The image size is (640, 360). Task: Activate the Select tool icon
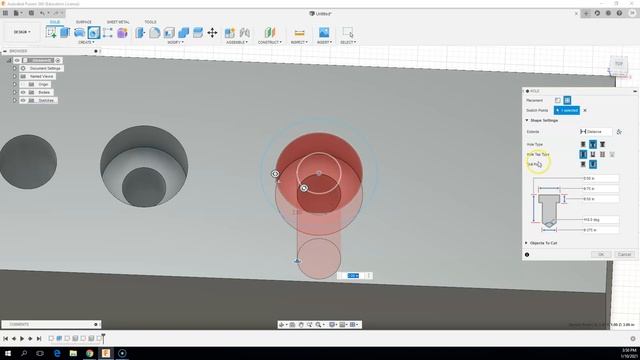[x=348, y=32]
